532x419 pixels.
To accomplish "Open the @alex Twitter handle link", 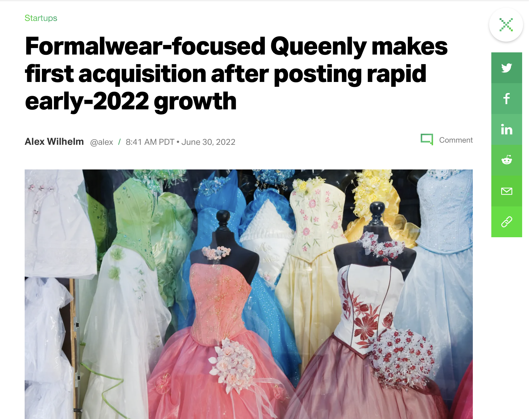I will point(101,142).
